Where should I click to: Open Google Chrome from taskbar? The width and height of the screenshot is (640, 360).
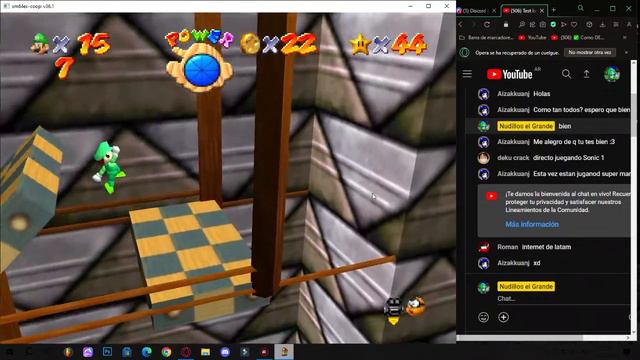(166, 351)
